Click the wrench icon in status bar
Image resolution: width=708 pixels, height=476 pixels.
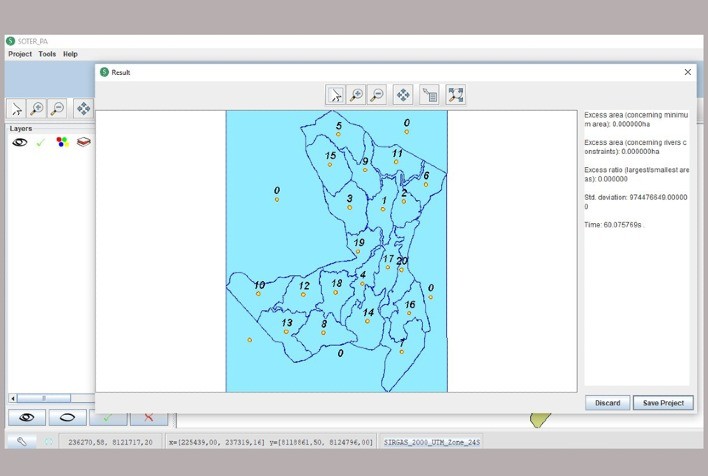pos(21,442)
